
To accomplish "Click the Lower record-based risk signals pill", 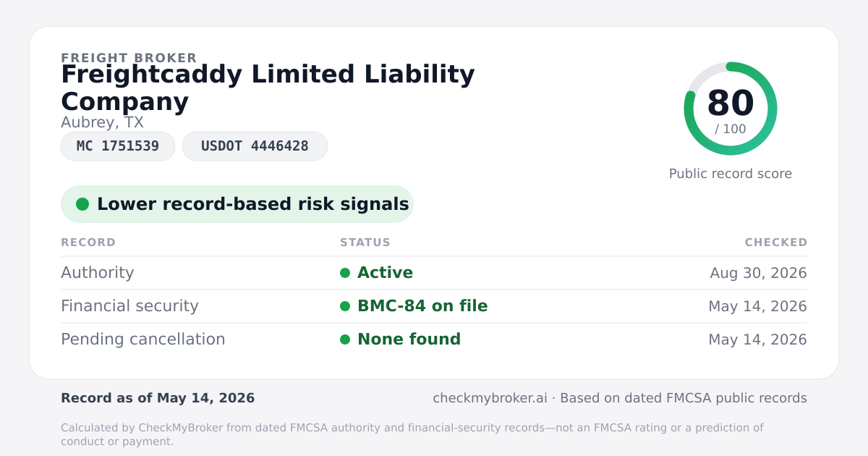I will pos(237,204).
